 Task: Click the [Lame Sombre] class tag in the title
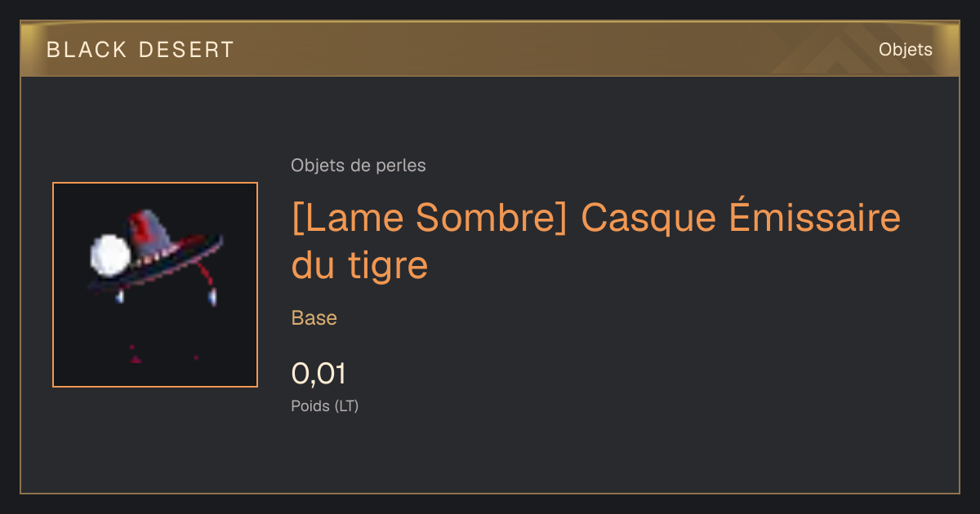point(429,219)
